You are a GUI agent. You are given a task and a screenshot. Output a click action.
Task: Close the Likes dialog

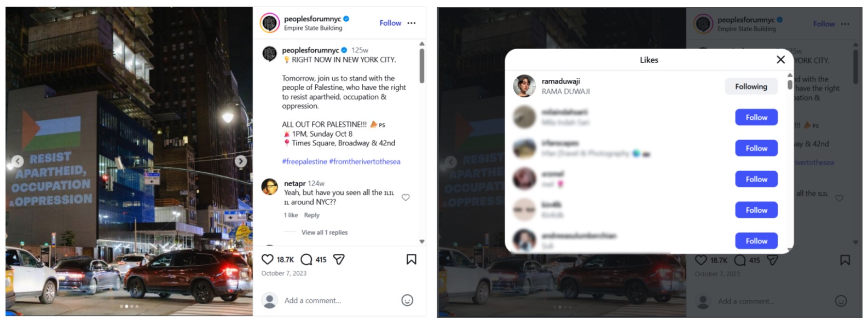780,60
